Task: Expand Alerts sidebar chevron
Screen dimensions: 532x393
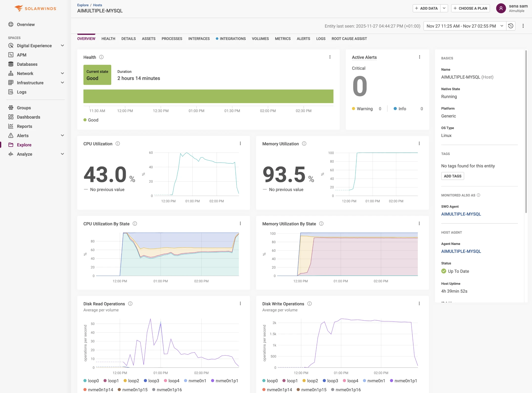Action: pyautogui.click(x=62, y=135)
